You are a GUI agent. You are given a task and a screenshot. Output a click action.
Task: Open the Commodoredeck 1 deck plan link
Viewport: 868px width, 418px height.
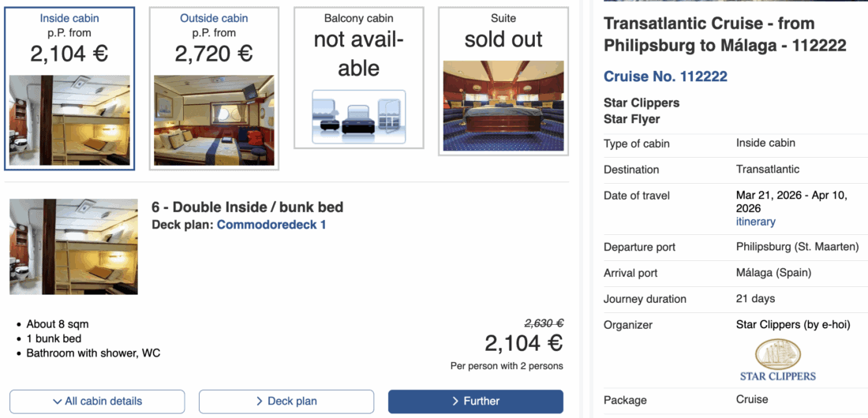click(x=271, y=225)
